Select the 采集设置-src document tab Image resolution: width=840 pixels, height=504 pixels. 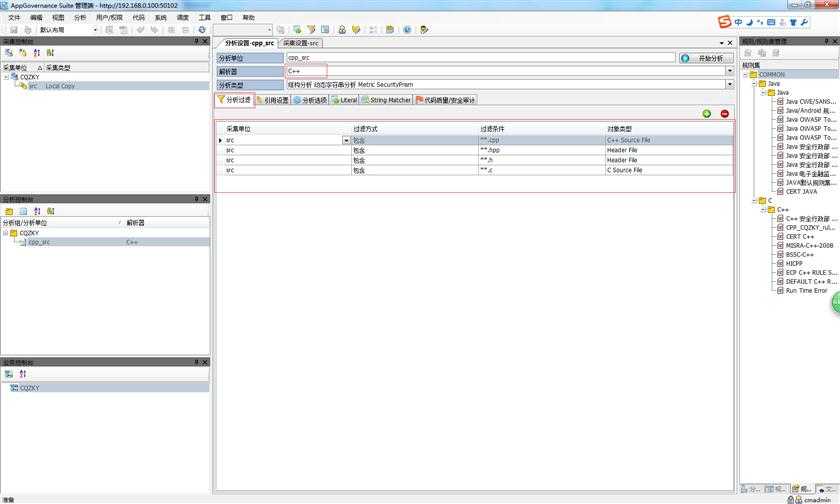tap(301, 43)
